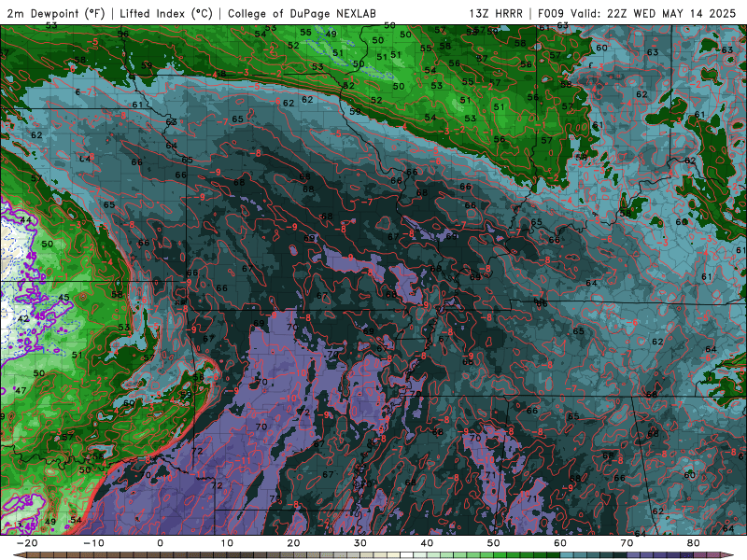Click the "College of DuPage NEXLAB" label
Screen dimensions: 747x560
pyautogui.click(x=302, y=13)
